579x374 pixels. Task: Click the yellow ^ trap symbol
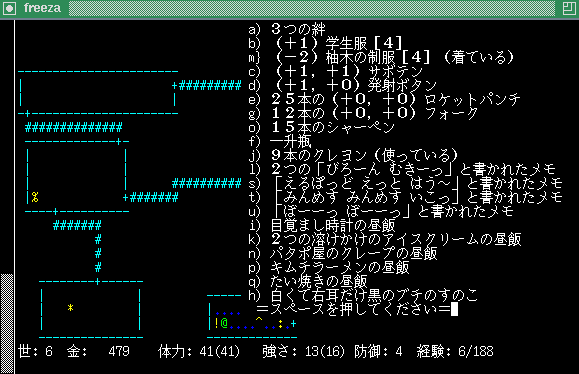tap(259, 320)
